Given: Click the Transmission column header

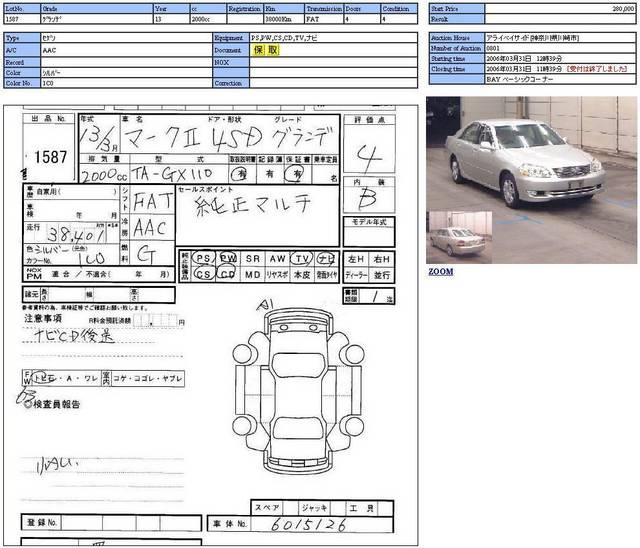Looking at the screenshot, I should (324, 9).
